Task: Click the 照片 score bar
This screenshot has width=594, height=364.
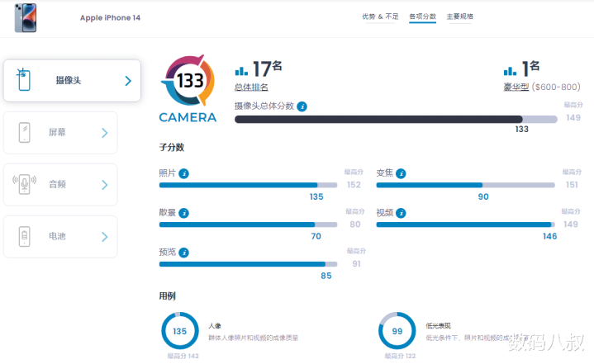Action: coord(248,185)
